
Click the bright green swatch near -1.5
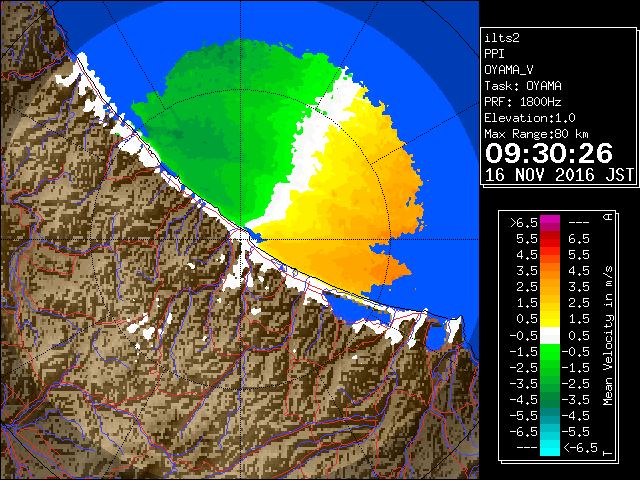[550, 352]
